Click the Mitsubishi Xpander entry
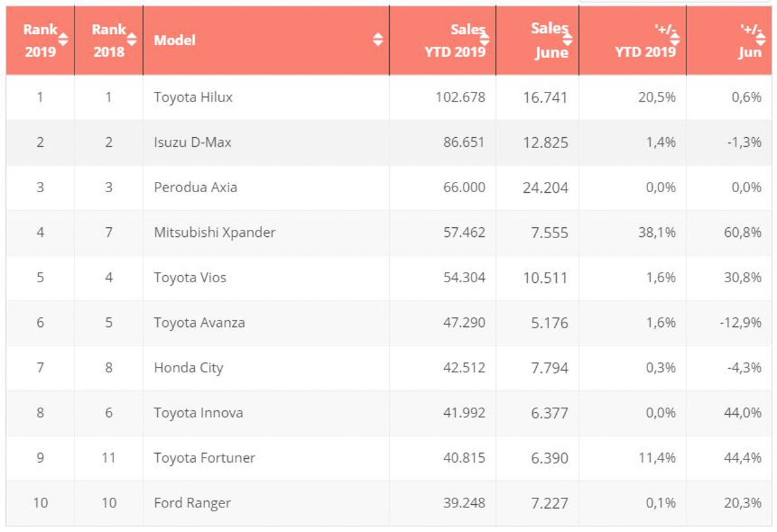This screenshot has width=777, height=532. 214,232
